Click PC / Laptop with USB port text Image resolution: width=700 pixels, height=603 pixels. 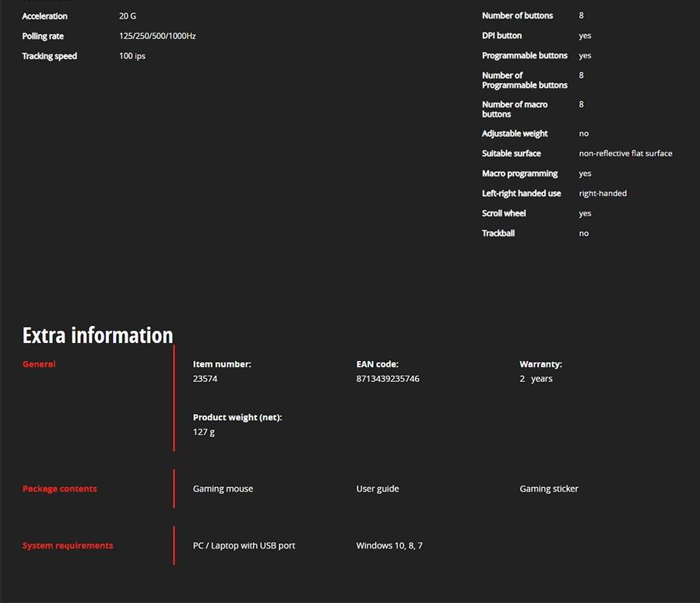tap(244, 545)
